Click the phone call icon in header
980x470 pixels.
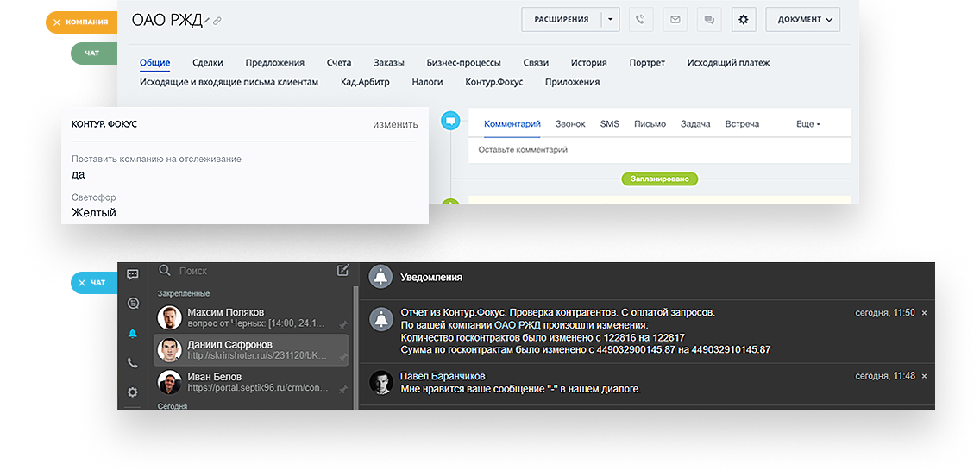pos(640,19)
